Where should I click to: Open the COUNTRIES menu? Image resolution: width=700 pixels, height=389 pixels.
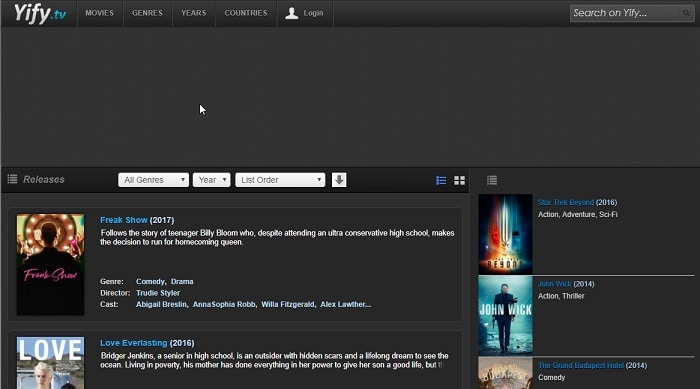[x=246, y=13]
